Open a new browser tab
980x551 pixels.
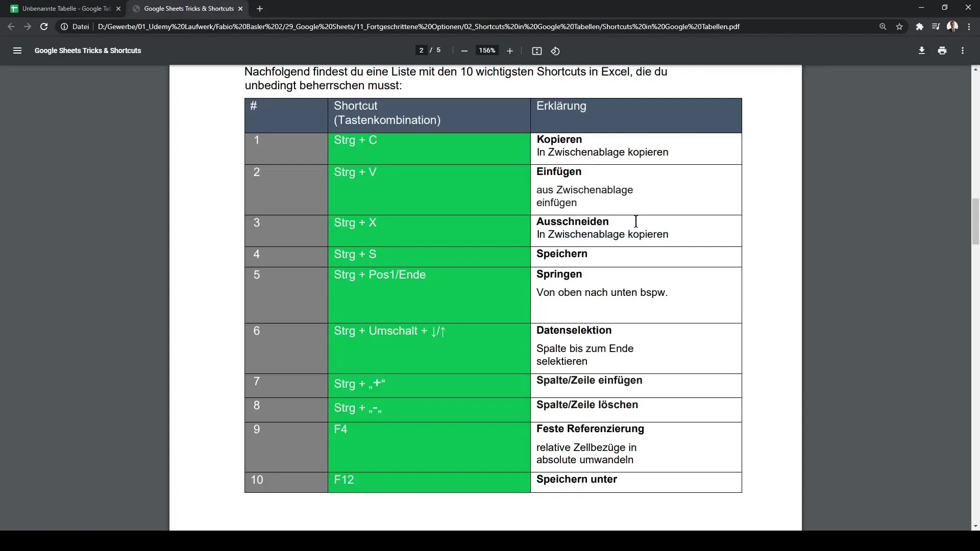[260, 9]
